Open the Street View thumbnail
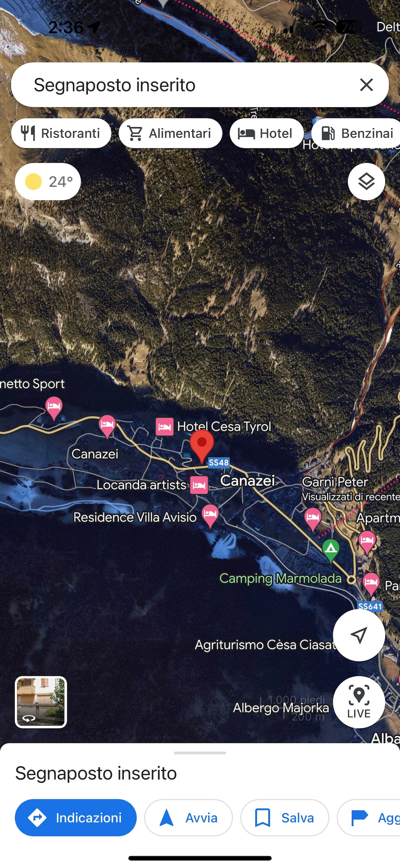Viewport: 400px width, 868px height. tap(41, 702)
